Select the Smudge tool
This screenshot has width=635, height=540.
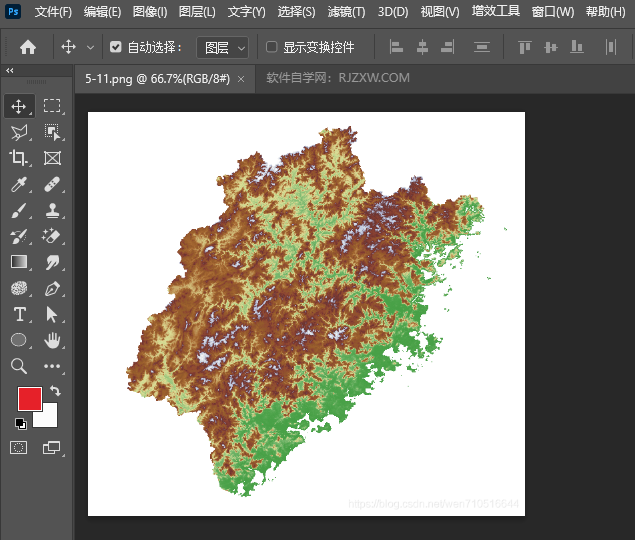tap(52, 262)
